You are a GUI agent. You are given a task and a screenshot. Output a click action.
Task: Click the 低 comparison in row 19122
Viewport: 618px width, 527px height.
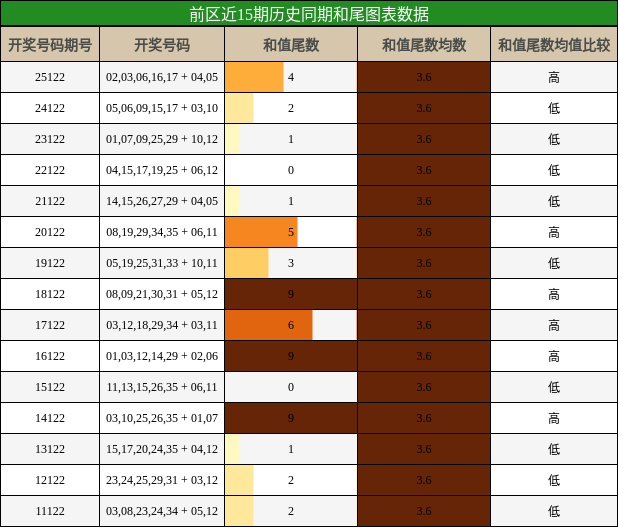click(554, 263)
